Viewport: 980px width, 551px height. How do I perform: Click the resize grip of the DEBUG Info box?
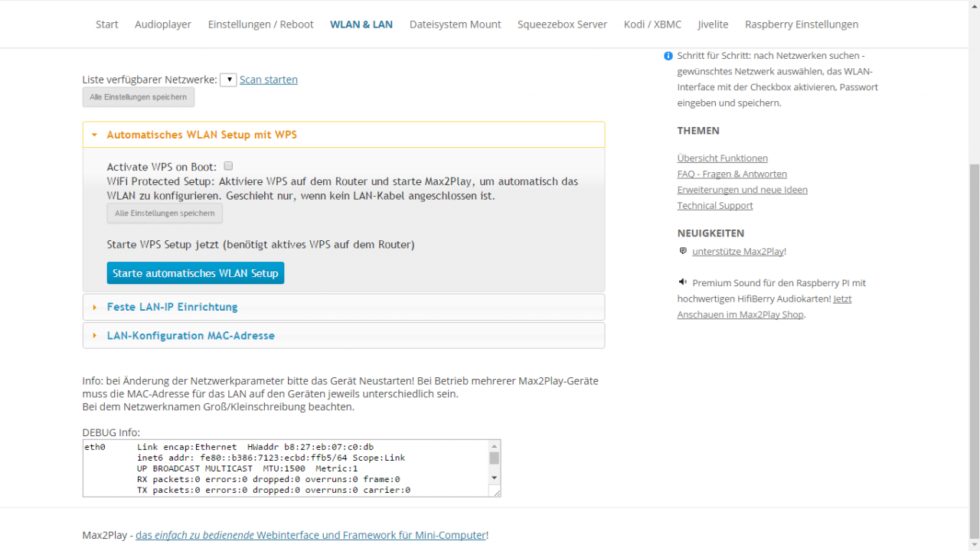coord(497,493)
